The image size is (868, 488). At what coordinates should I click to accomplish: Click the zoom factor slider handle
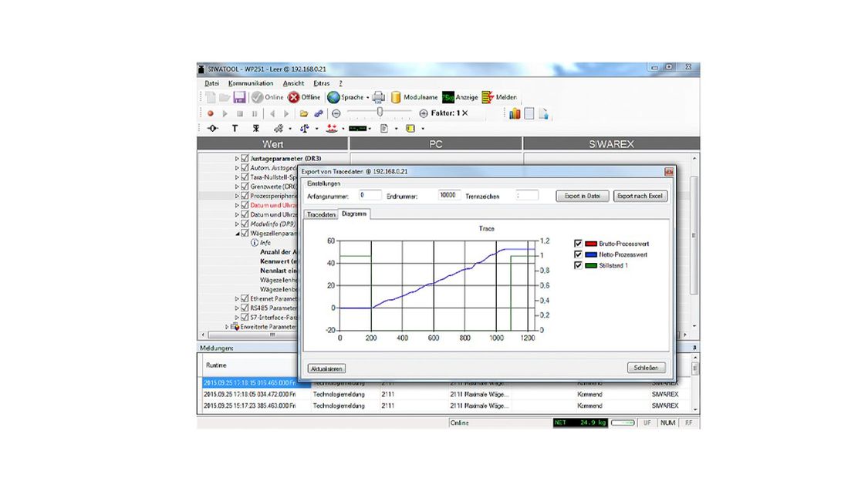coord(380,113)
